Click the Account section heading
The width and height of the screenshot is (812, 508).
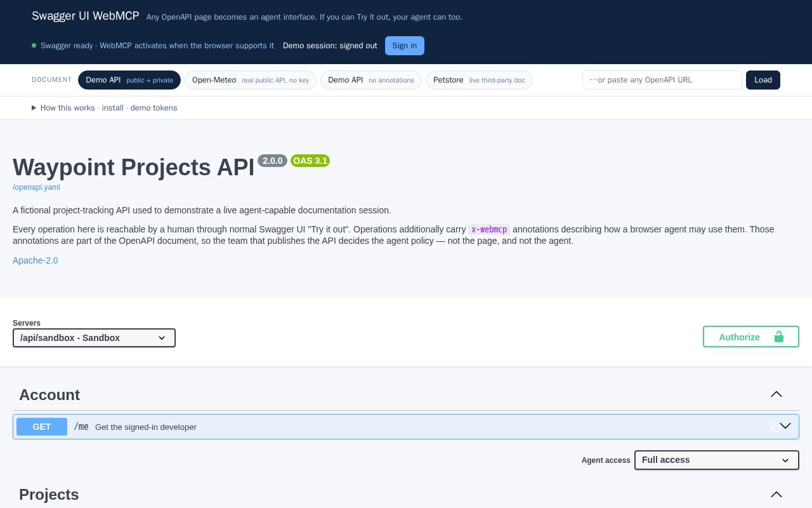tap(49, 395)
